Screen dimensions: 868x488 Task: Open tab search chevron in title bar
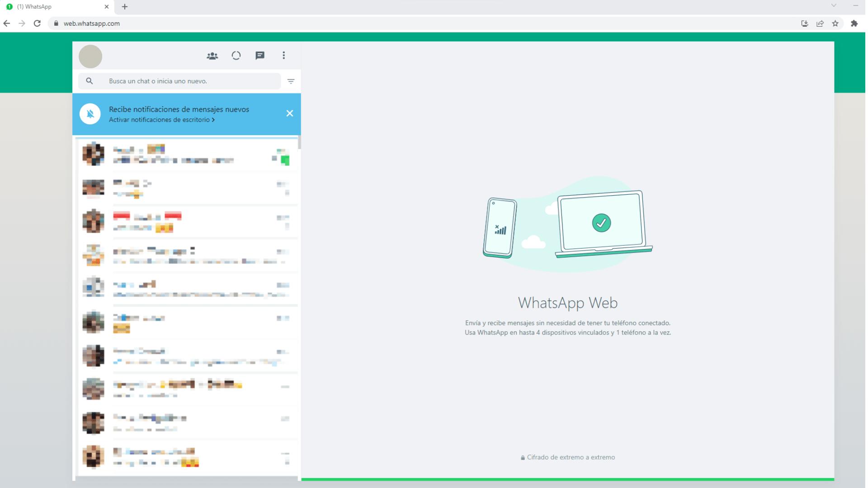tap(834, 5)
